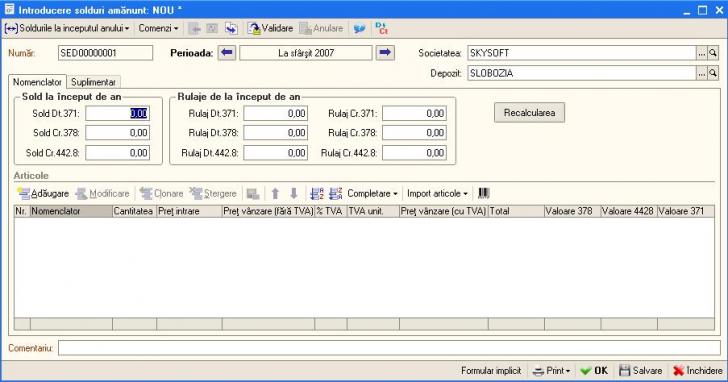Screen dimensions: 728x382
Task: Click the Validare toolbar button
Action: (x=270, y=28)
